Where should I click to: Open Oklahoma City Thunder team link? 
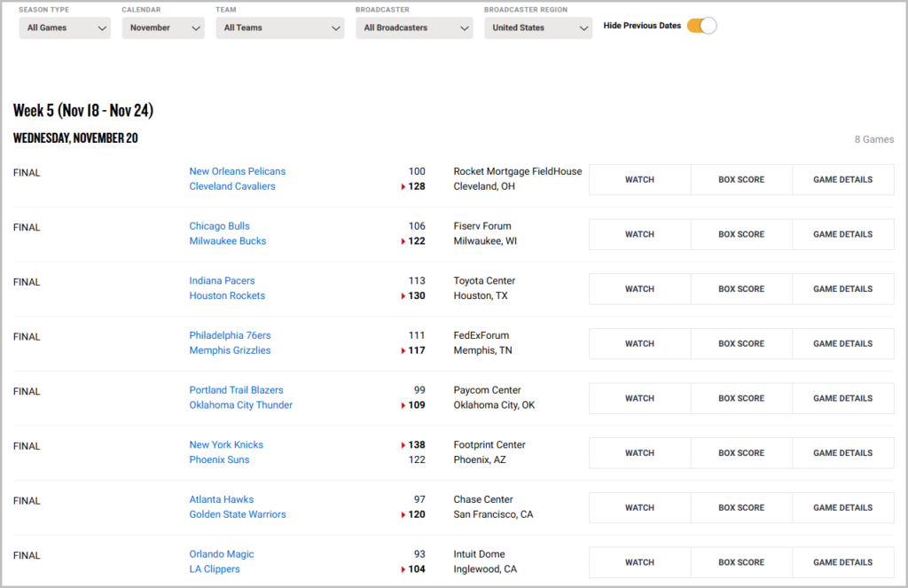point(241,405)
